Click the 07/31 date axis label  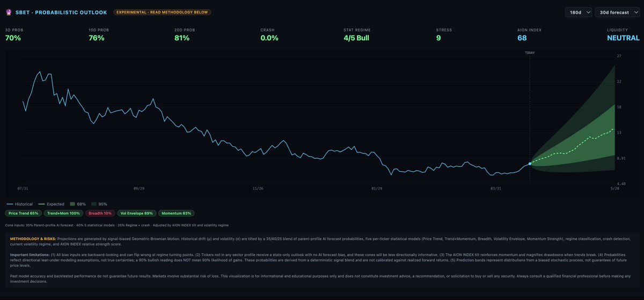point(23,188)
